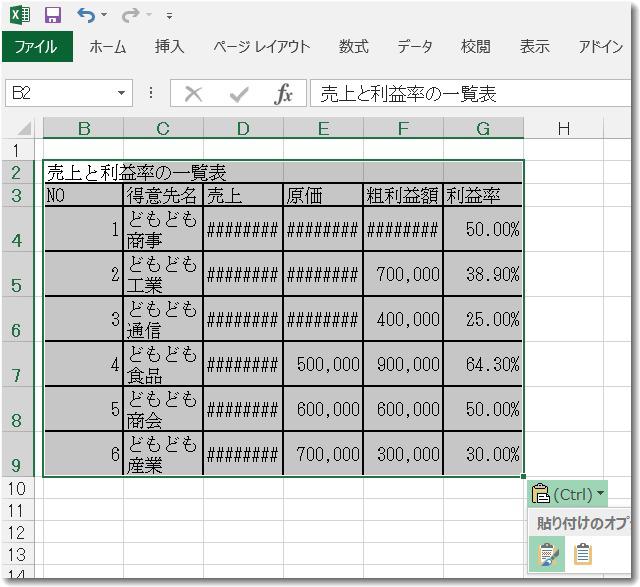Click the Excel logo icon in title bar
Viewport: 640px width, 587px height.
pyautogui.click(x=20, y=15)
